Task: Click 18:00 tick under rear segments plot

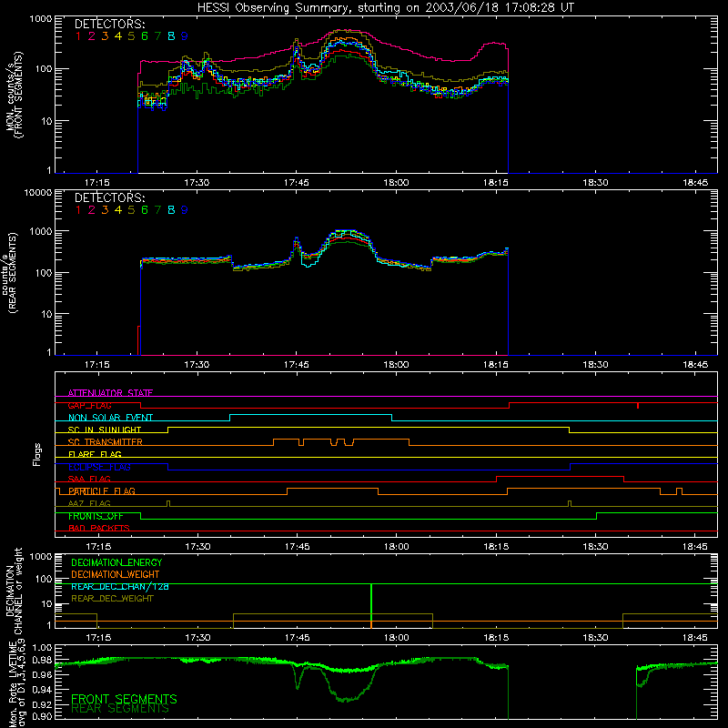Action: point(396,365)
